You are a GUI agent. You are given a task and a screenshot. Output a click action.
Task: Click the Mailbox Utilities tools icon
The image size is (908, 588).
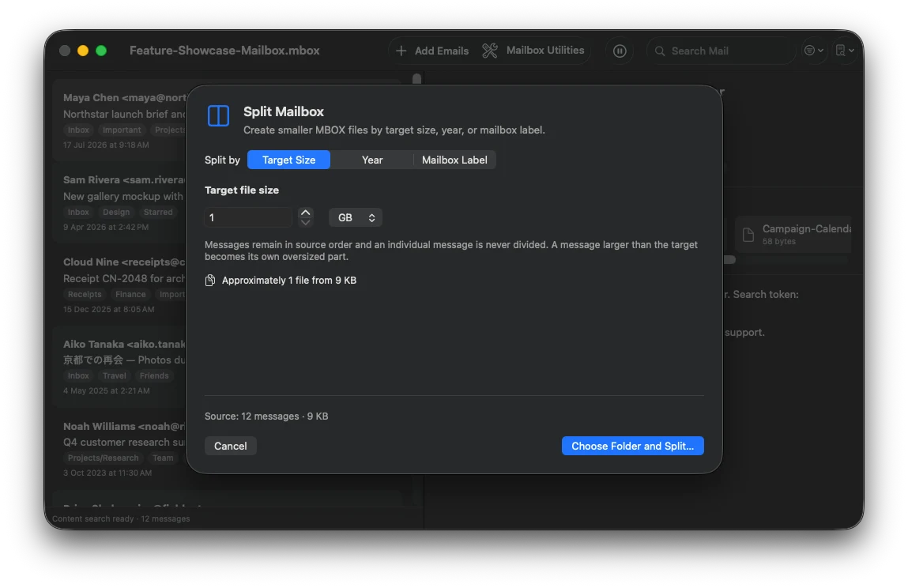pyautogui.click(x=490, y=51)
